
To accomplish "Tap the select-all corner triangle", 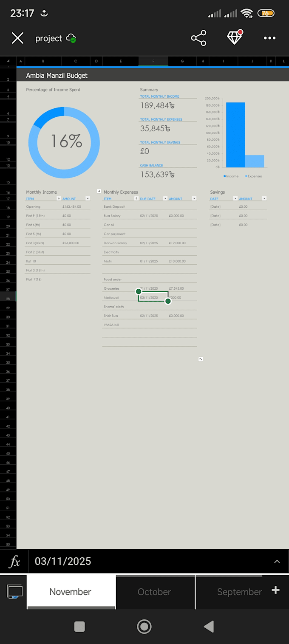I will [8, 61].
